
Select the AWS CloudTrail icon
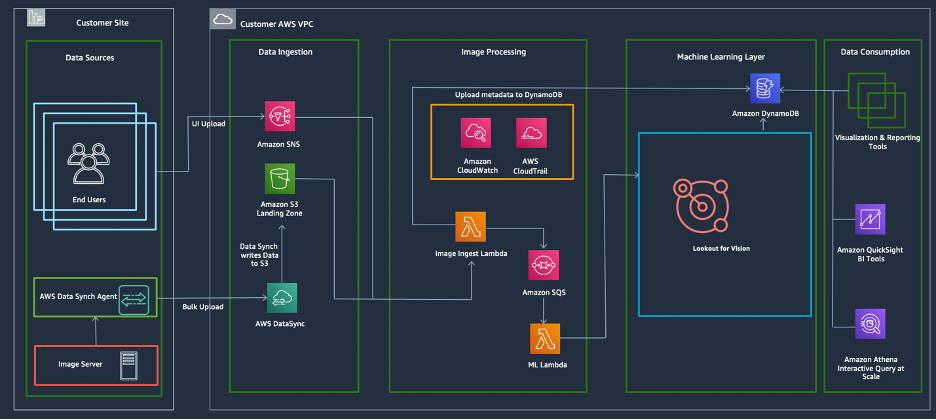(x=531, y=132)
